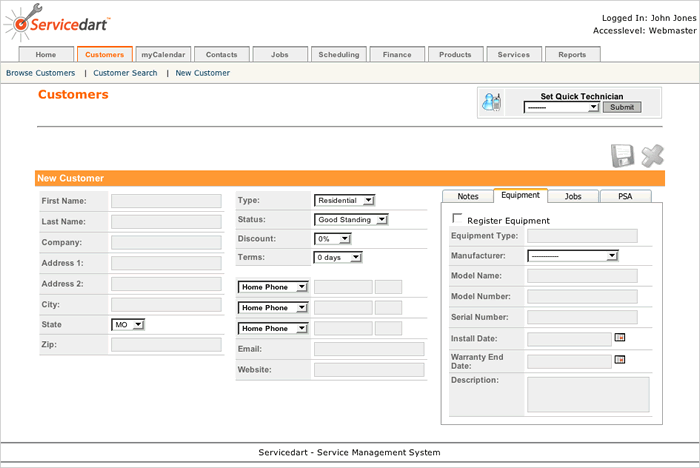Go to the Scheduling menu tab
This screenshot has height=468, width=700.
tap(339, 55)
